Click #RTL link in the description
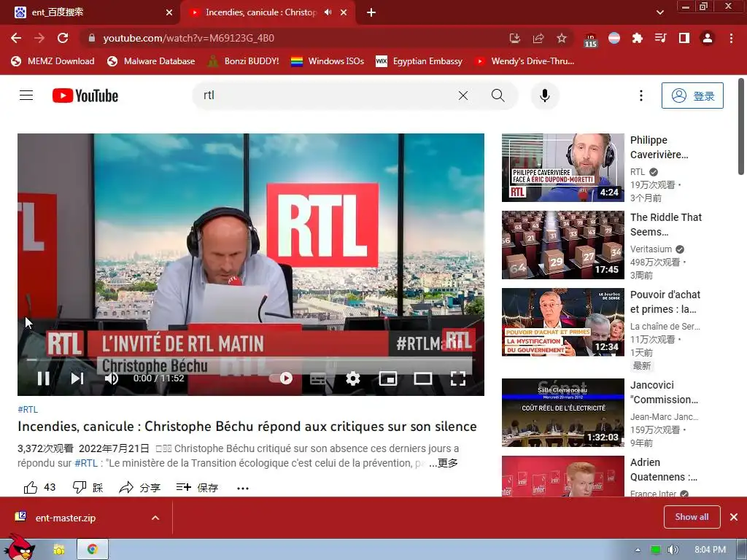The height and width of the screenshot is (560, 747). pyautogui.click(x=86, y=463)
